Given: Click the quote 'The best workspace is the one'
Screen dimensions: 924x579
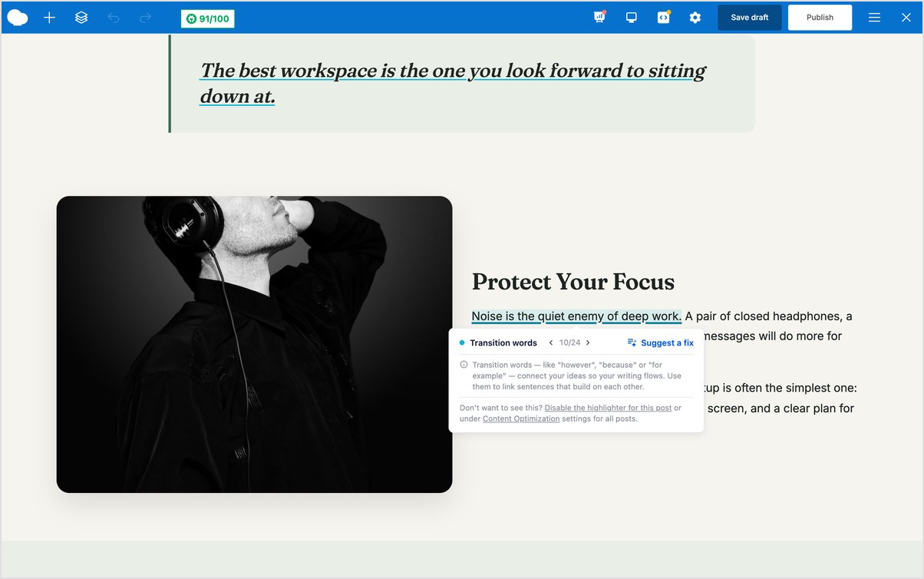Looking at the screenshot, I should (452, 83).
